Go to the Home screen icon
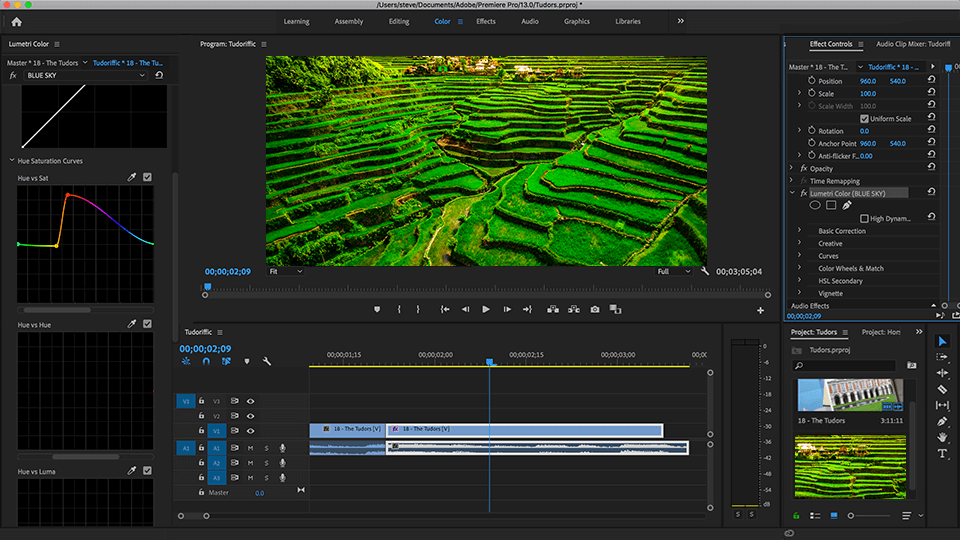The width and height of the screenshot is (960, 540). (17, 22)
